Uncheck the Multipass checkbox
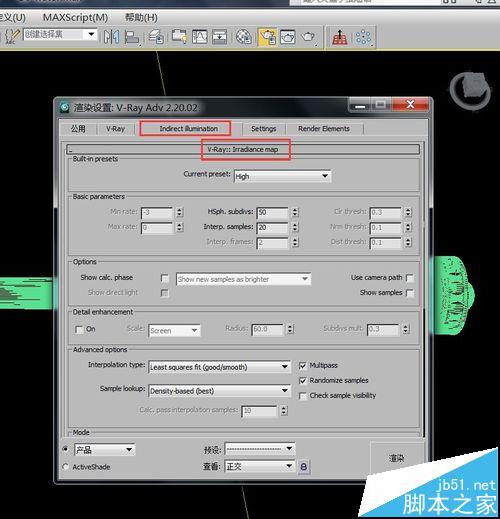Screen dimensions: 500x519 [x=303, y=366]
